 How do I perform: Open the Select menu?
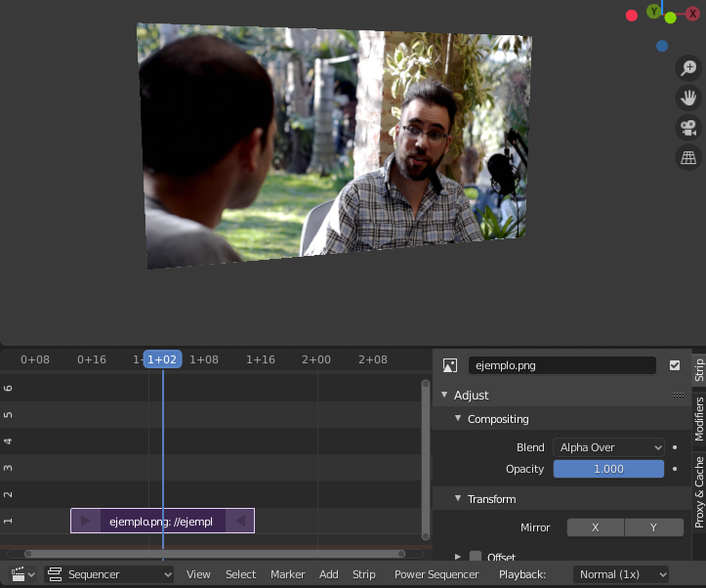click(x=240, y=574)
